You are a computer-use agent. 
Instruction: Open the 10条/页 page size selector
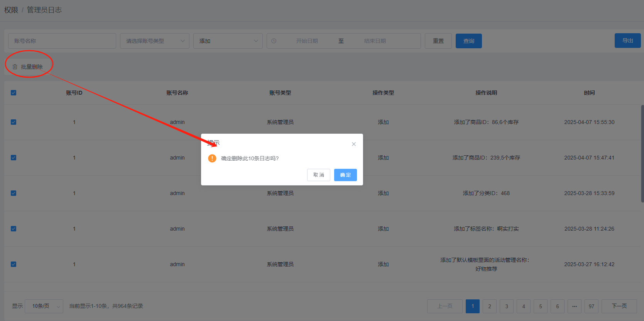tap(44, 306)
